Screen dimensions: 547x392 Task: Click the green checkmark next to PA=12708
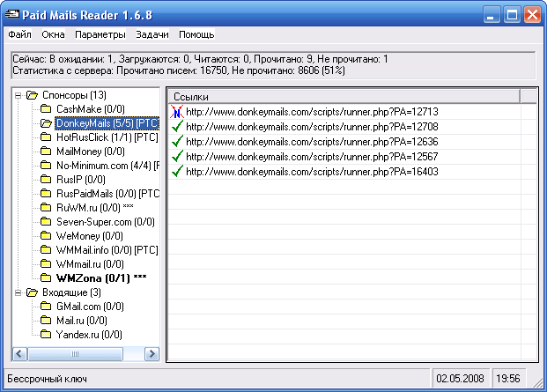(x=178, y=127)
